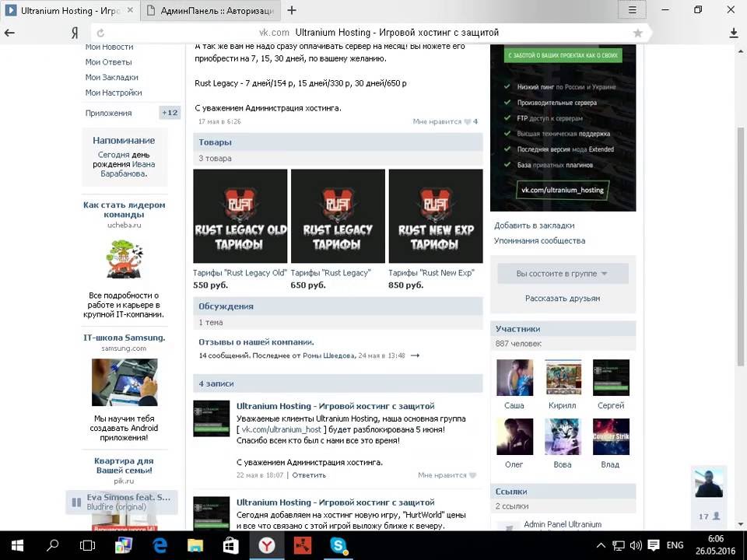Open Мои Закладки in sidebar
This screenshot has height=560, width=747.
(111, 77)
